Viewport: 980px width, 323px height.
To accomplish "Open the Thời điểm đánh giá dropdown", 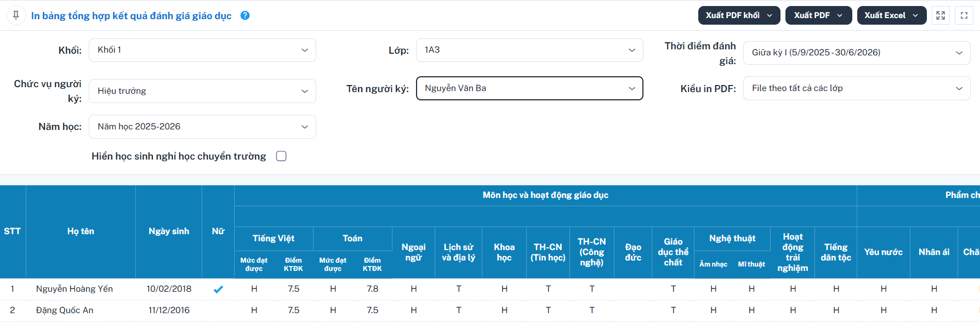I will [857, 53].
